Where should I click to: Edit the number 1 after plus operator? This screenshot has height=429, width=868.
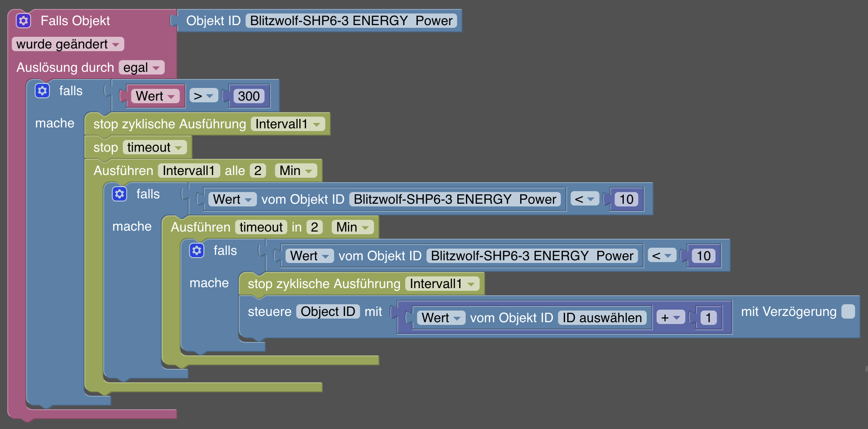709,318
